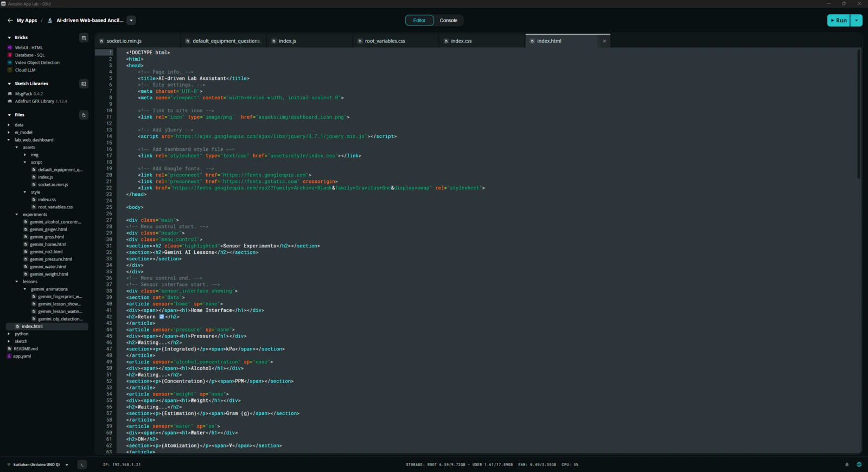Select the Video Object Detection brick
This screenshot has width=868, height=472.
click(x=37, y=63)
